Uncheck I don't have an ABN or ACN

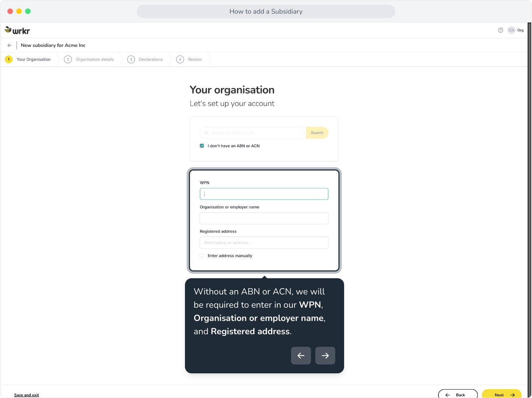(202, 146)
